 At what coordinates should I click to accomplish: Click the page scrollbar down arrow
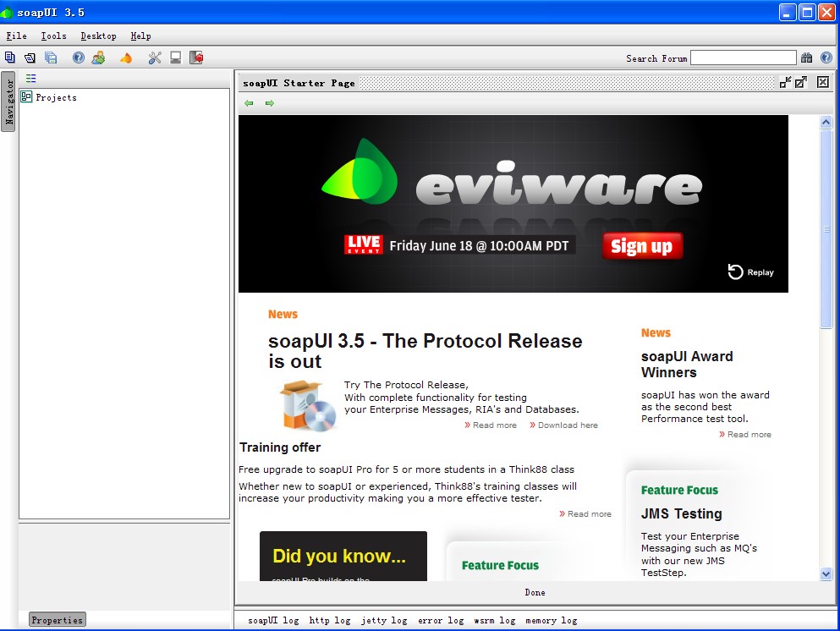pos(826,573)
